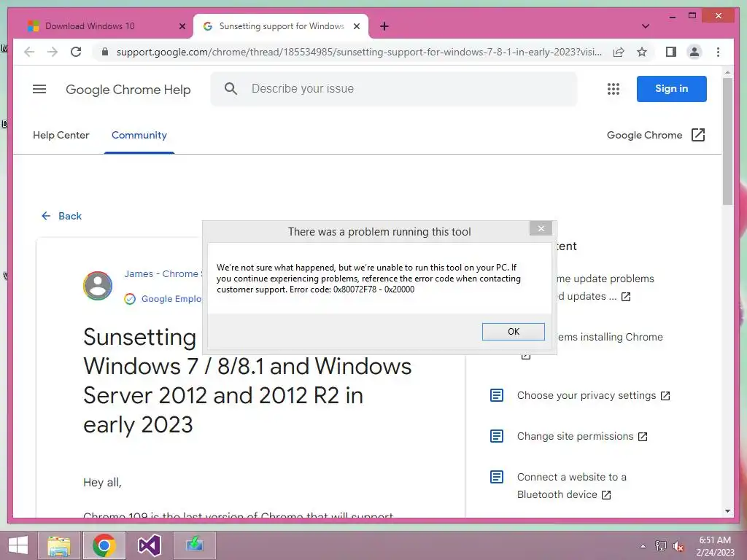The height and width of the screenshot is (560, 747).
Task: Click the author profile avatar
Action: [x=98, y=286]
